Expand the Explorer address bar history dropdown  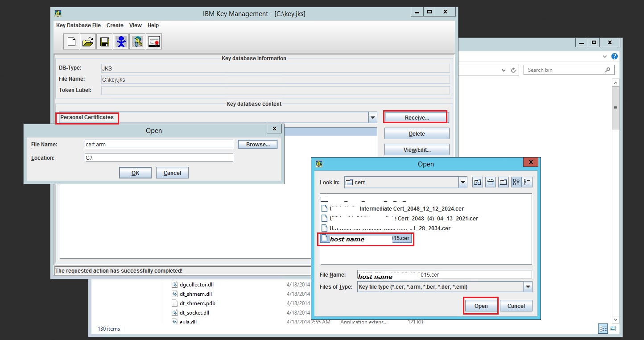point(504,70)
